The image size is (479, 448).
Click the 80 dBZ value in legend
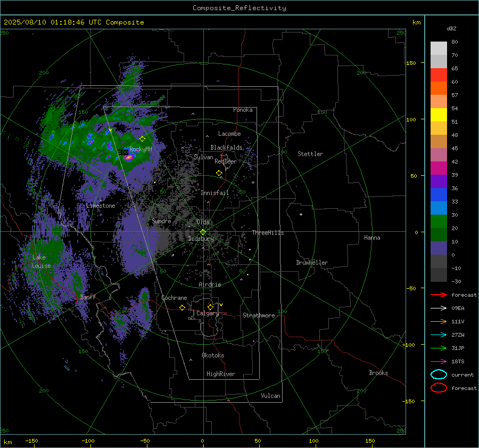455,42
